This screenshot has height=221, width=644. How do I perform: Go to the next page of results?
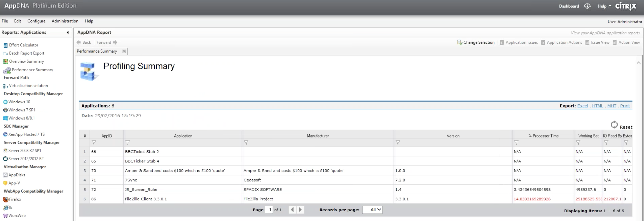(x=300, y=210)
